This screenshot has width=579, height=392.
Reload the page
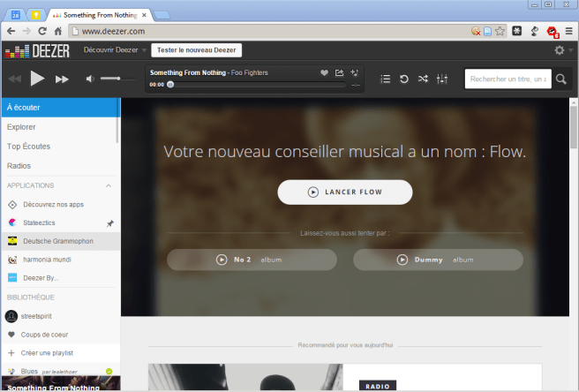click(x=42, y=31)
